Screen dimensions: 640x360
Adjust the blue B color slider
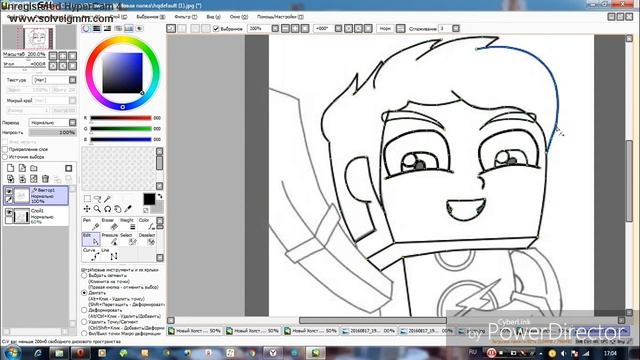click(x=121, y=139)
